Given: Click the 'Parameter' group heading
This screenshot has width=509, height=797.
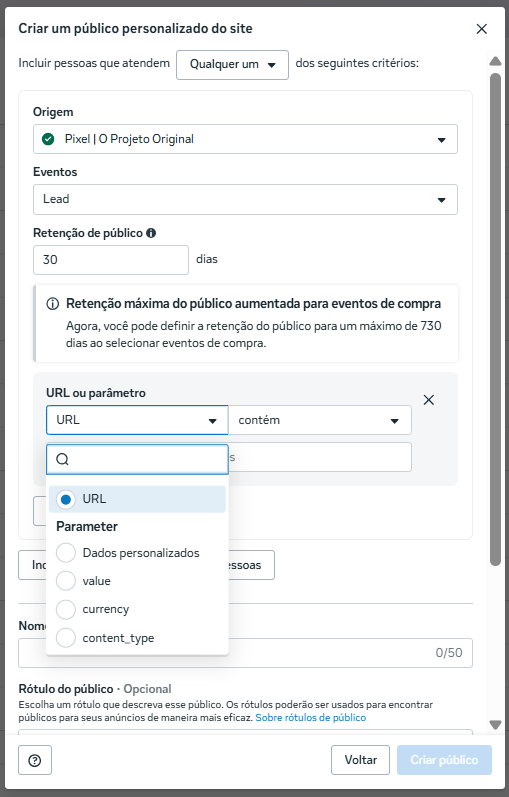Looking at the screenshot, I should click(x=87, y=527).
